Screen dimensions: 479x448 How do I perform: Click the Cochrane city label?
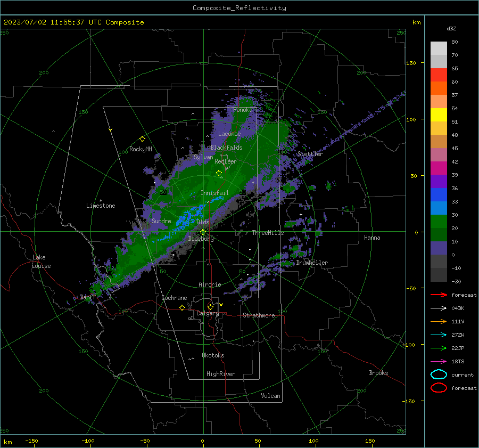coord(174,298)
